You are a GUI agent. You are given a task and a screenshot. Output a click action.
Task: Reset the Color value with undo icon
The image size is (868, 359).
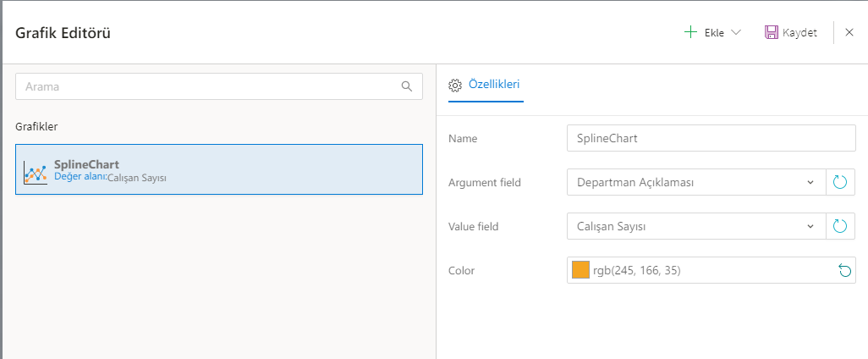(843, 270)
